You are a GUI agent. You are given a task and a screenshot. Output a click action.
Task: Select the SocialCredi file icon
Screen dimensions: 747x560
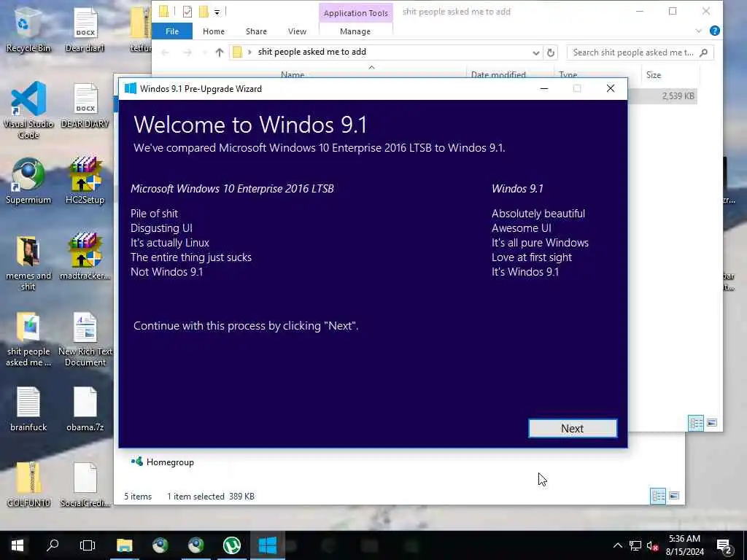[85, 484]
